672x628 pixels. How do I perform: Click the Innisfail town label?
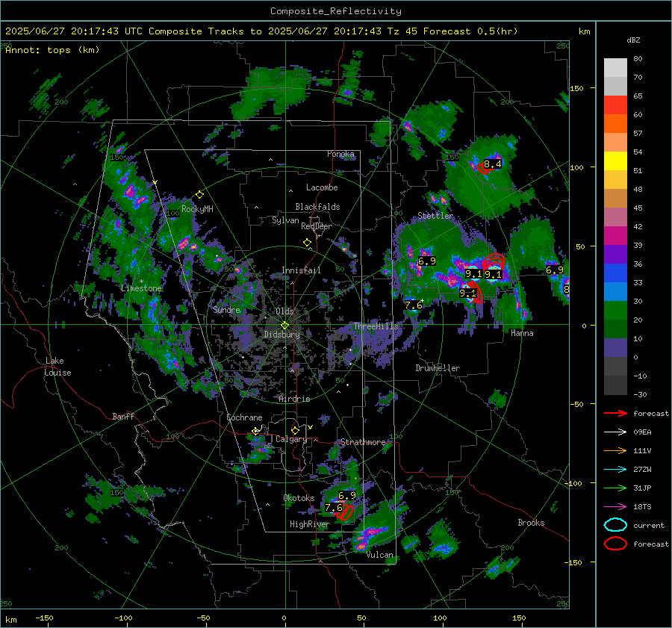pyautogui.click(x=301, y=270)
